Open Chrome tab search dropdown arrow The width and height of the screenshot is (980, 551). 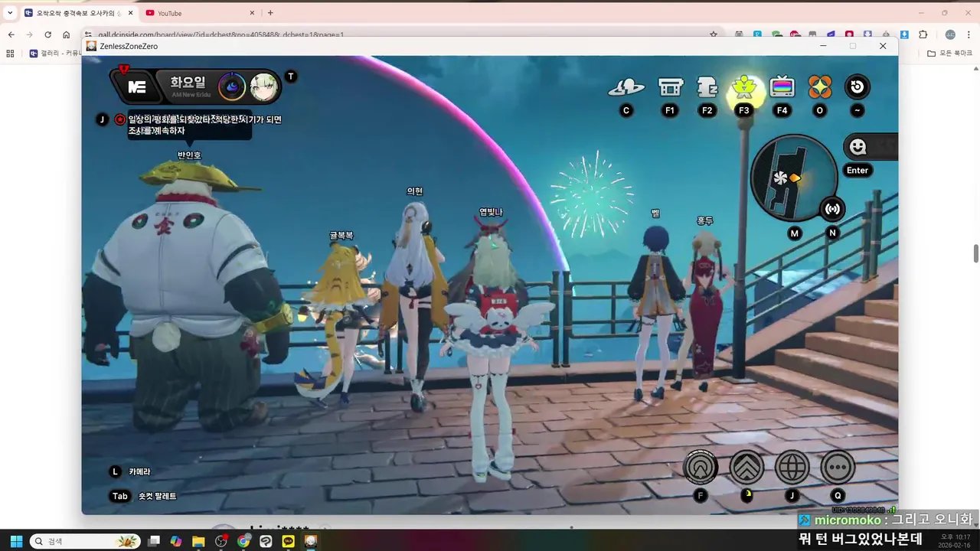pyautogui.click(x=10, y=13)
